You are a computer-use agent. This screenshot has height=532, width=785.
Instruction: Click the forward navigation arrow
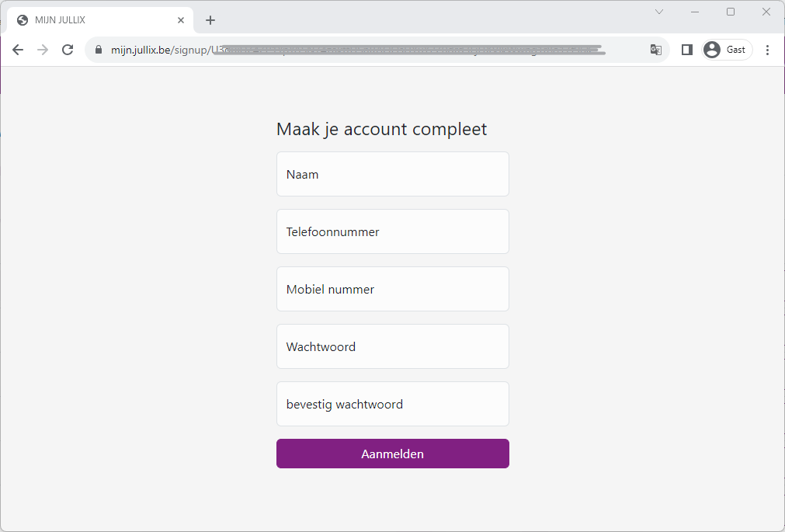(x=43, y=50)
